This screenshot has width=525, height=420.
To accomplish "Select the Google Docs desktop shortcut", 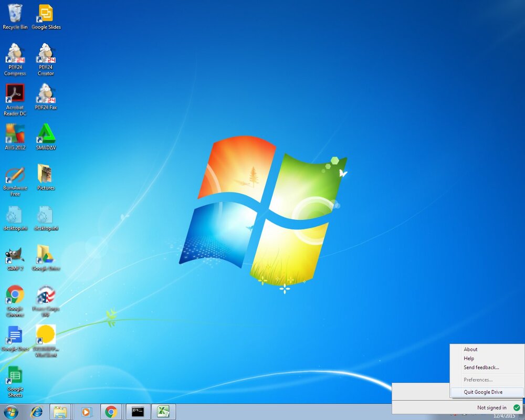I will (15, 338).
